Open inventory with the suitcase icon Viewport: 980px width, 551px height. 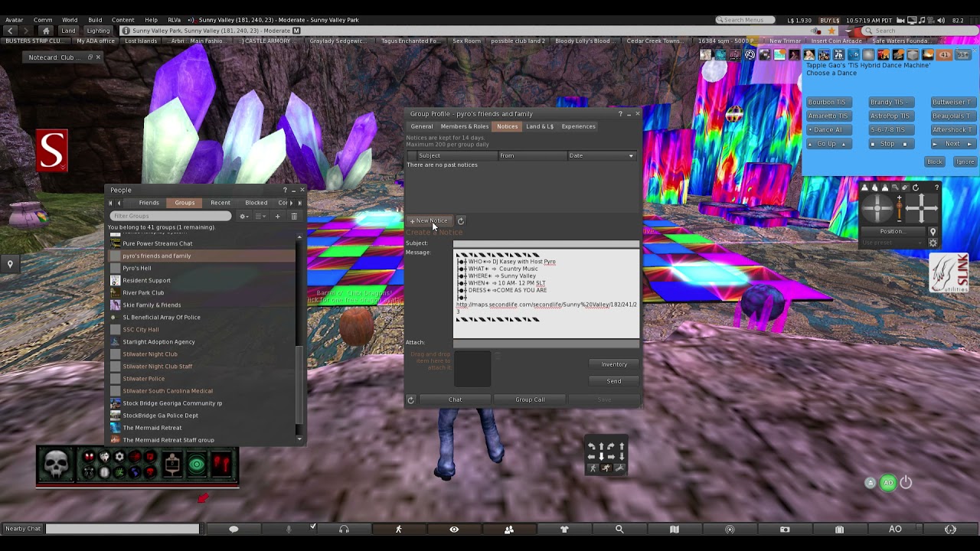pyautogui.click(x=840, y=529)
